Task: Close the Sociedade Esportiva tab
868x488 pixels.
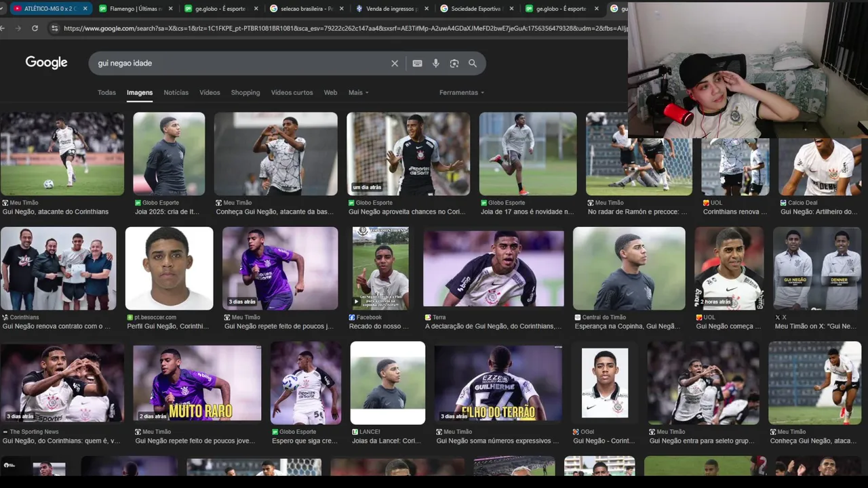Action: [511, 9]
